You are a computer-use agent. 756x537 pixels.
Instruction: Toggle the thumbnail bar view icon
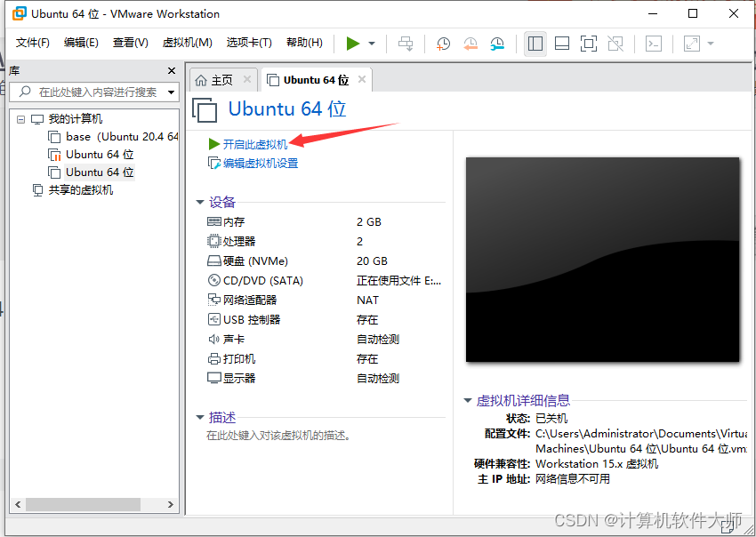tap(562, 44)
